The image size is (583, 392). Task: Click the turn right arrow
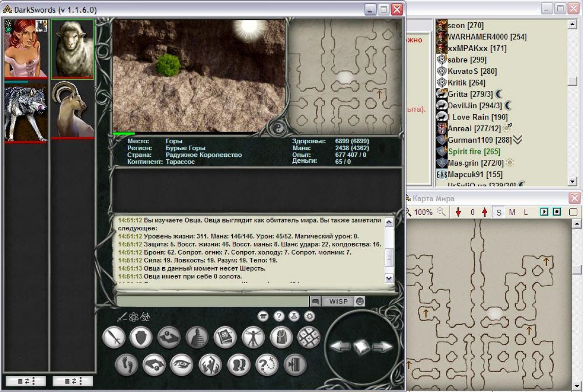click(x=382, y=346)
